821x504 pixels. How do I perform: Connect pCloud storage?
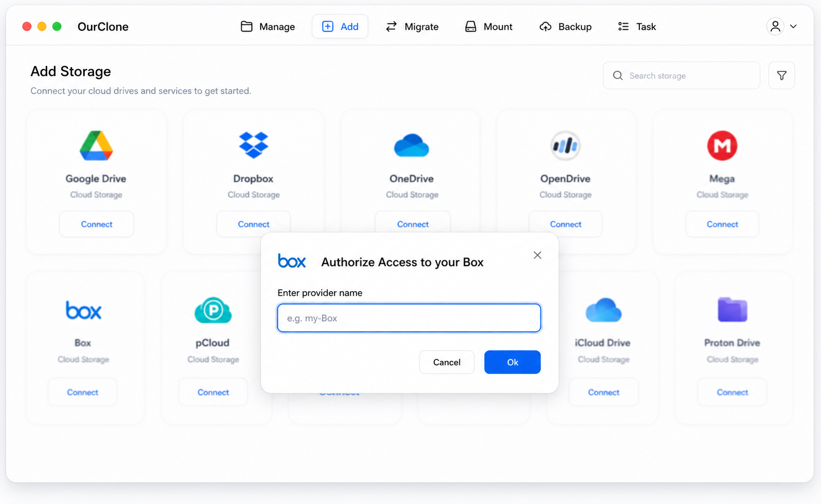pyautogui.click(x=213, y=392)
